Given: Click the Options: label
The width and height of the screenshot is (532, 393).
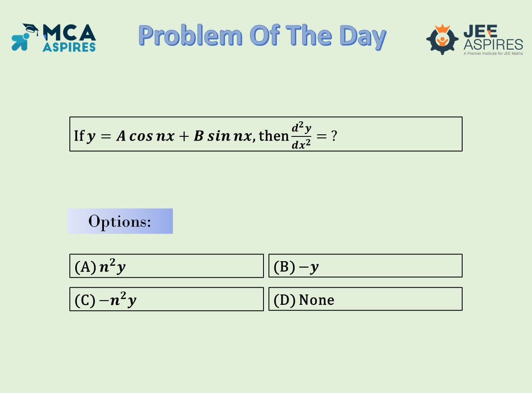Looking at the screenshot, I should [120, 221].
